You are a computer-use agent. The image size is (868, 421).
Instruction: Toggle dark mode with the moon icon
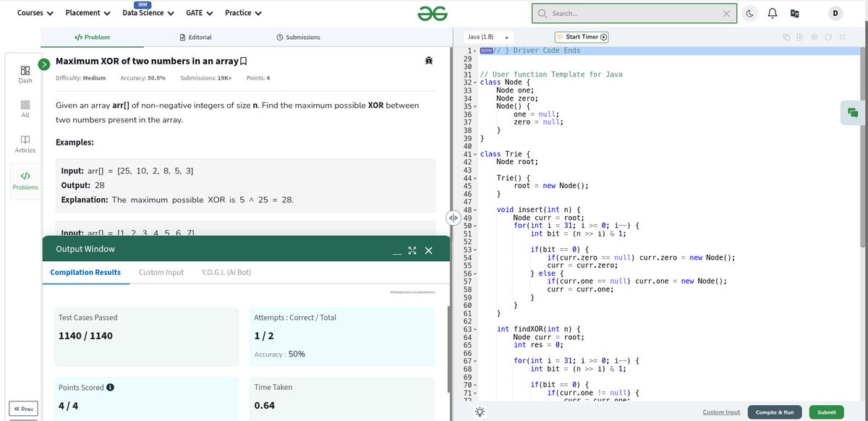(750, 13)
